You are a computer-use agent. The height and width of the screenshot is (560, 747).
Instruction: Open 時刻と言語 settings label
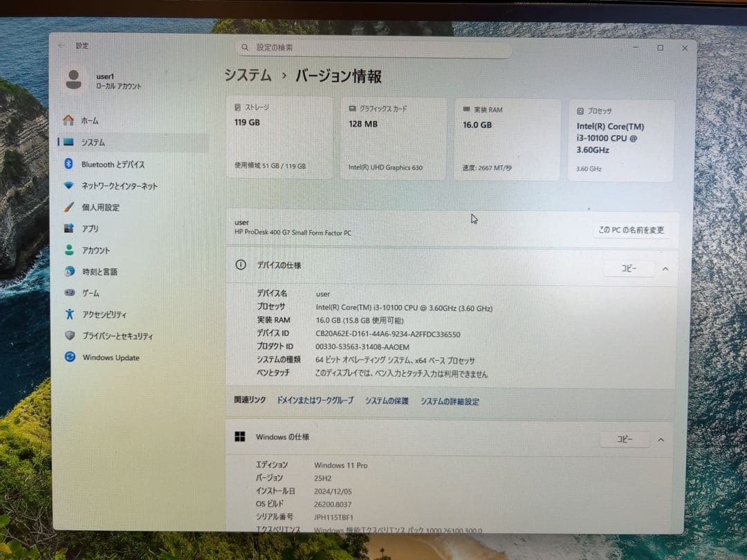point(100,272)
